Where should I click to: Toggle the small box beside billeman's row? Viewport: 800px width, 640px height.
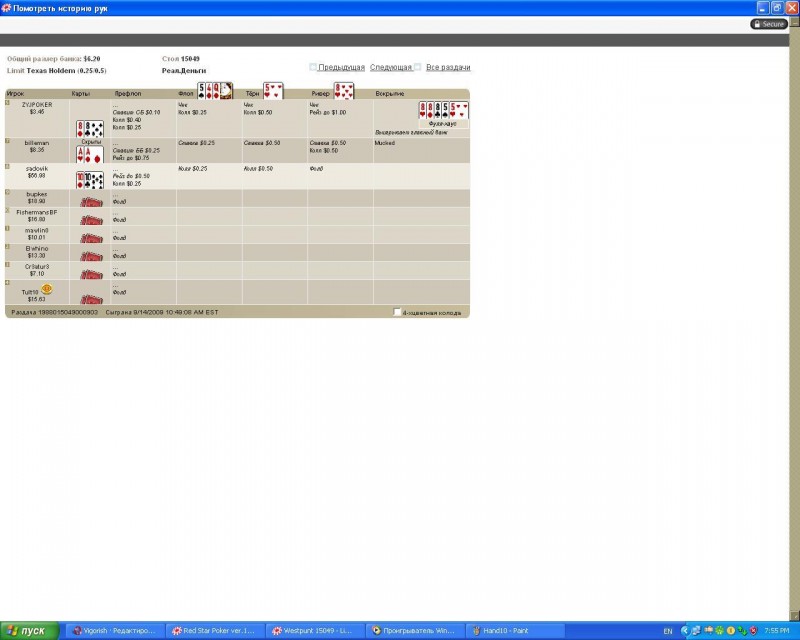(8, 141)
